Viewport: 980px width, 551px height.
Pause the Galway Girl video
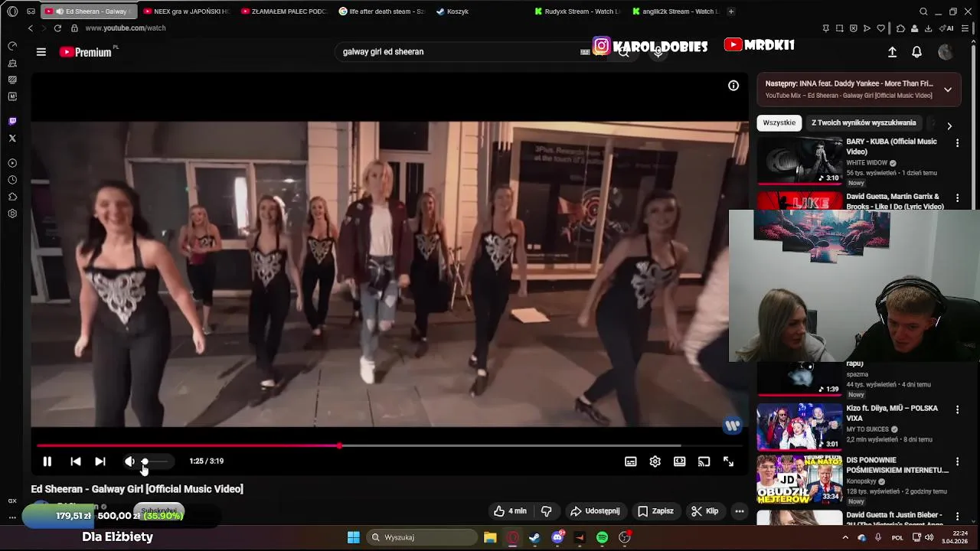(47, 461)
